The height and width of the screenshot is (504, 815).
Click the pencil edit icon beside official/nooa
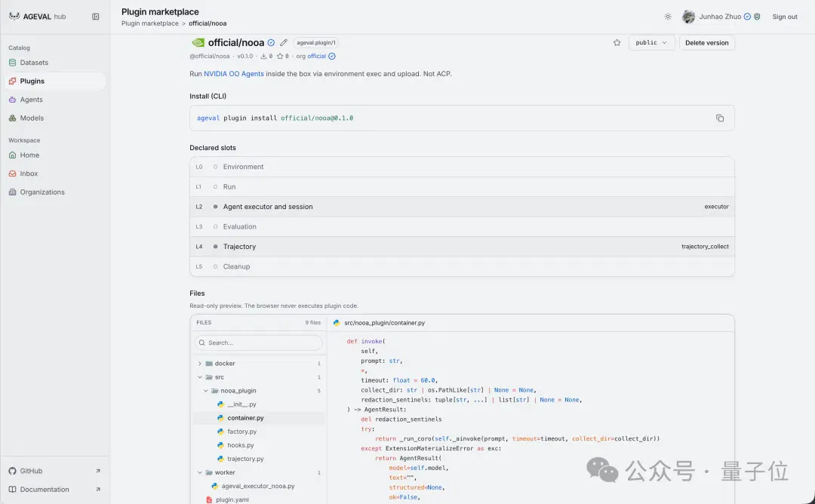click(x=284, y=42)
